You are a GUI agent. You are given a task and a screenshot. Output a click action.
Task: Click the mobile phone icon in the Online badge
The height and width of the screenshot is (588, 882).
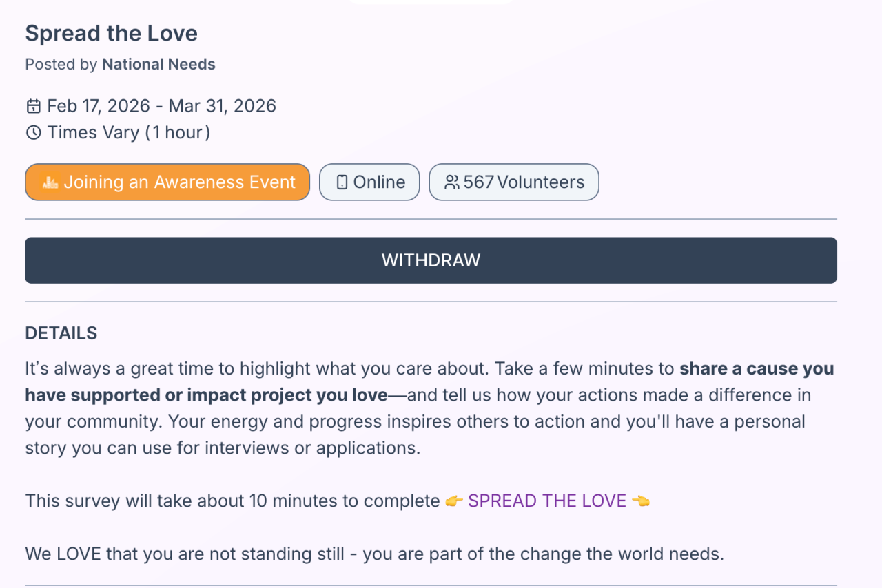coord(342,182)
